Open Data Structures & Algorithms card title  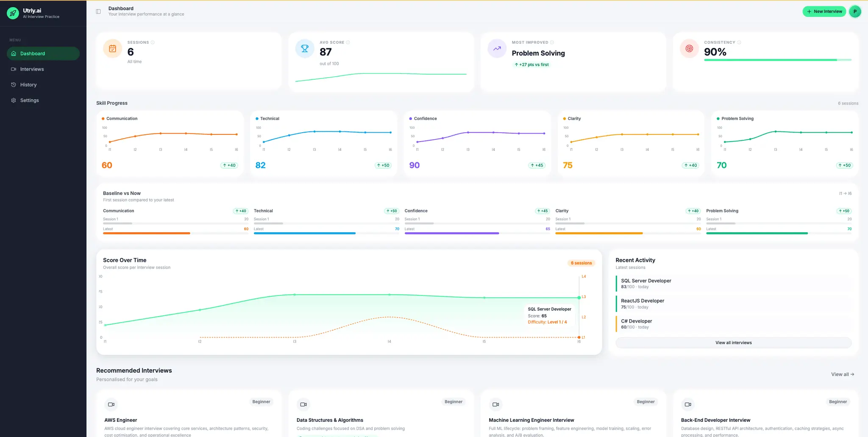[x=330, y=420]
